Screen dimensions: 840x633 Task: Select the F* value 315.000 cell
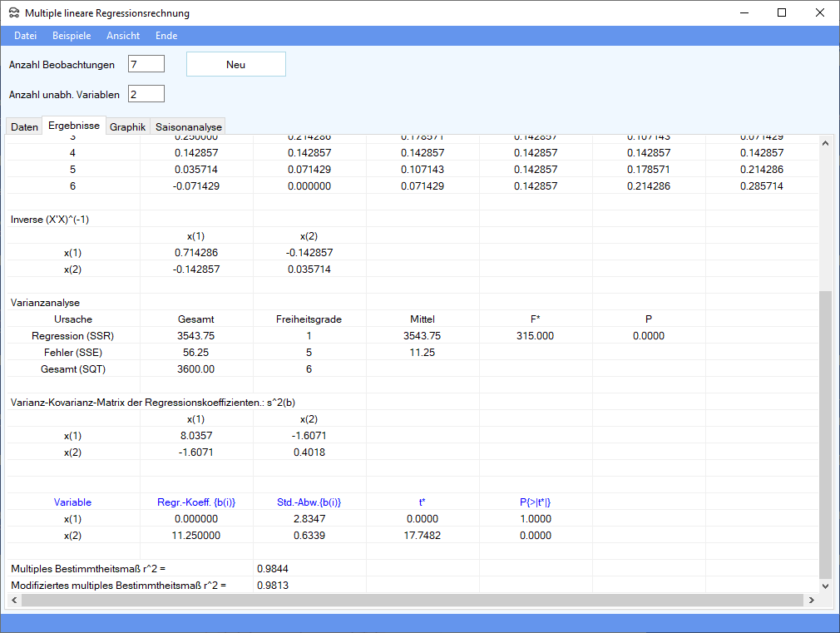(536, 336)
